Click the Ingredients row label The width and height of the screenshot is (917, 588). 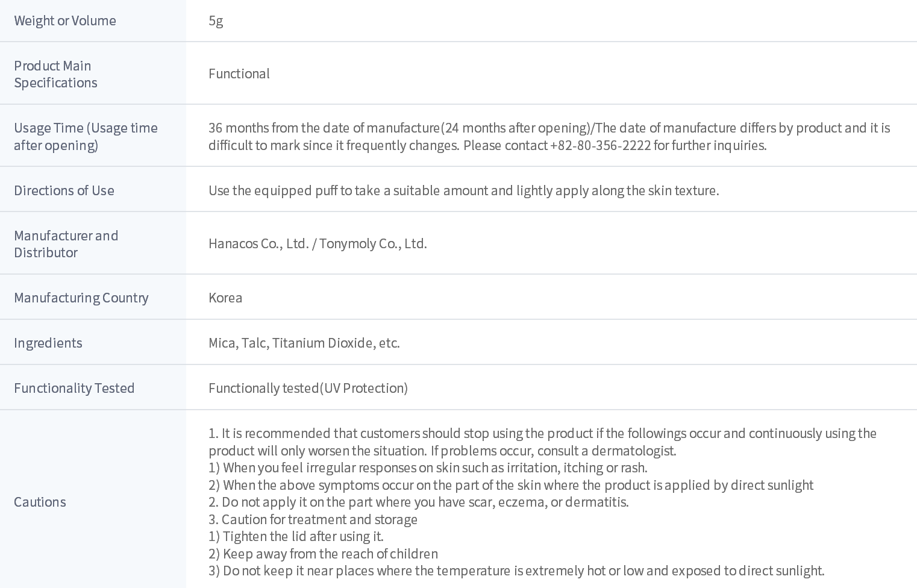coord(48,343)
